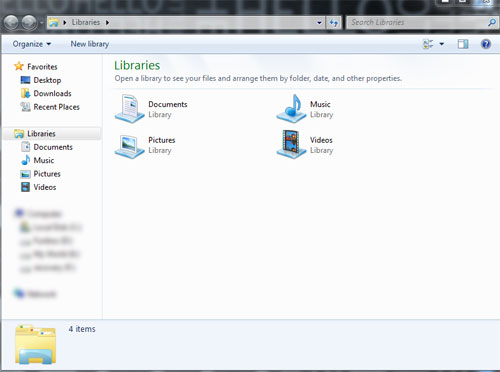The width and height of the screenshot is (500, 372).
Task: Click Recent Places icon
Action: (x=25, y=107)
